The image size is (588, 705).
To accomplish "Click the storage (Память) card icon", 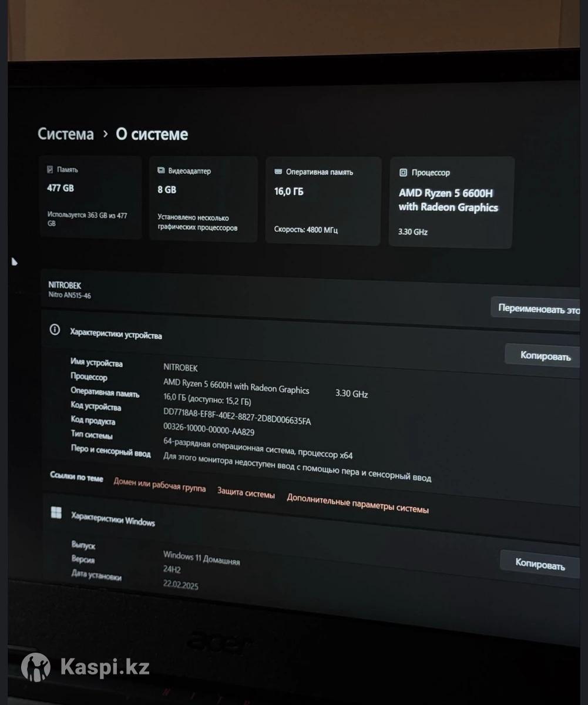I will (x=50, y=170).
